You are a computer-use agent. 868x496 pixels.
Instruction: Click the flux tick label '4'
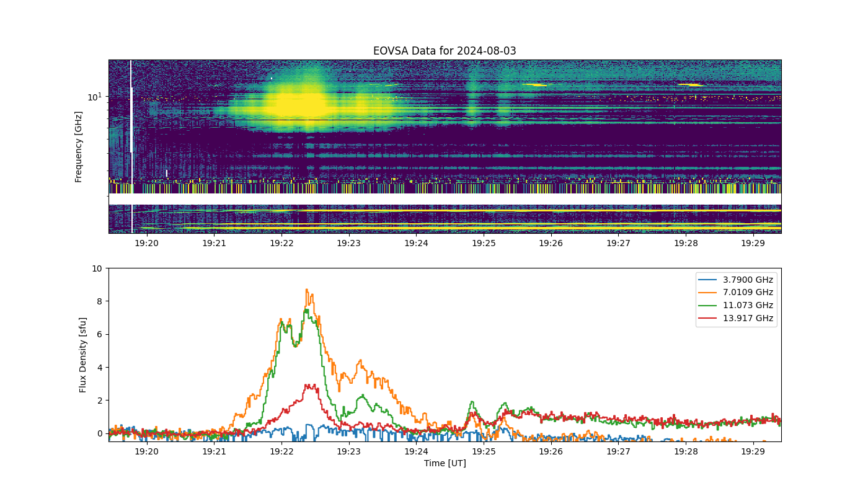click(x=100, y=367)
